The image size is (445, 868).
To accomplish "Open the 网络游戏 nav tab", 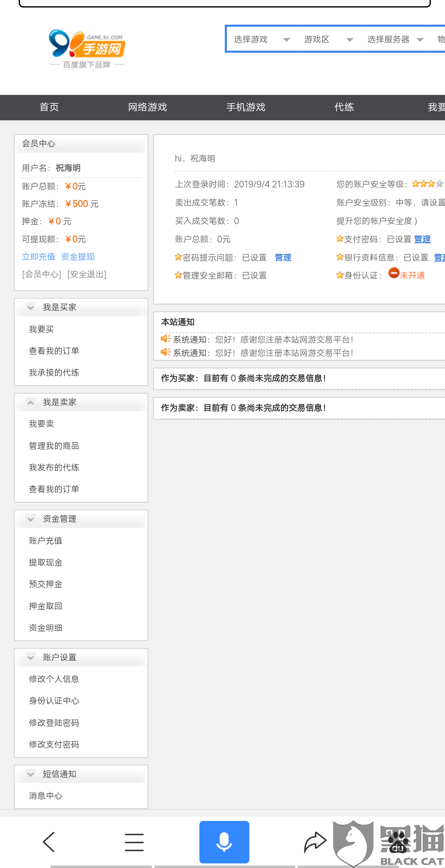I will point(147,107).
